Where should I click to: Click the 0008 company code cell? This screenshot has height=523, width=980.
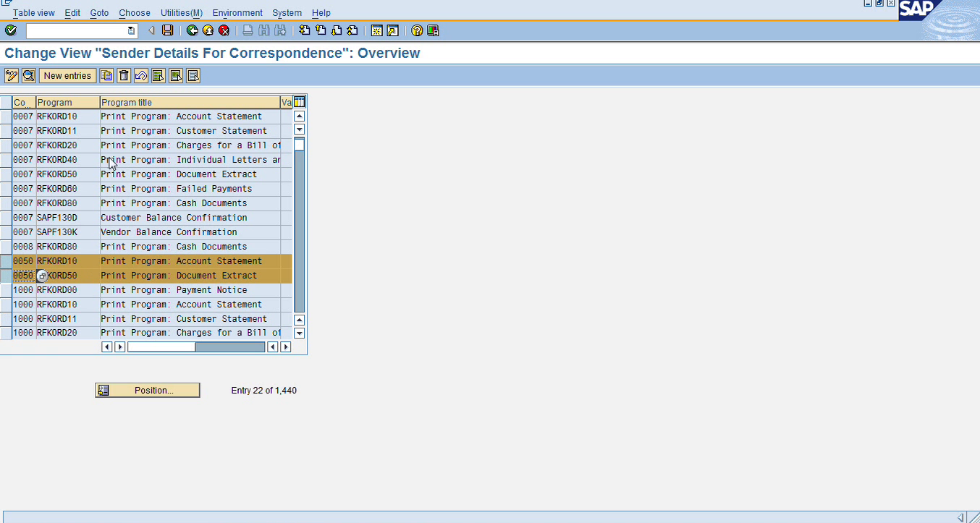point(24,247)
